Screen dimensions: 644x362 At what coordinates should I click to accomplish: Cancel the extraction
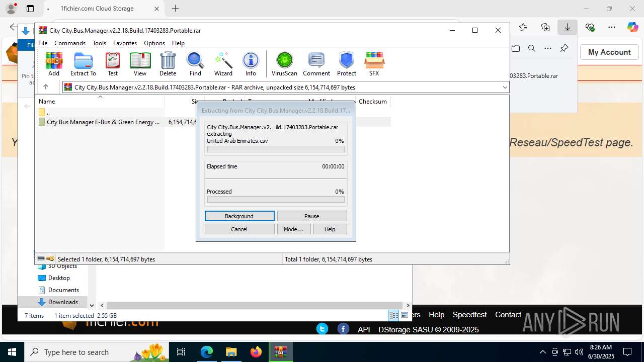point(239,229)
